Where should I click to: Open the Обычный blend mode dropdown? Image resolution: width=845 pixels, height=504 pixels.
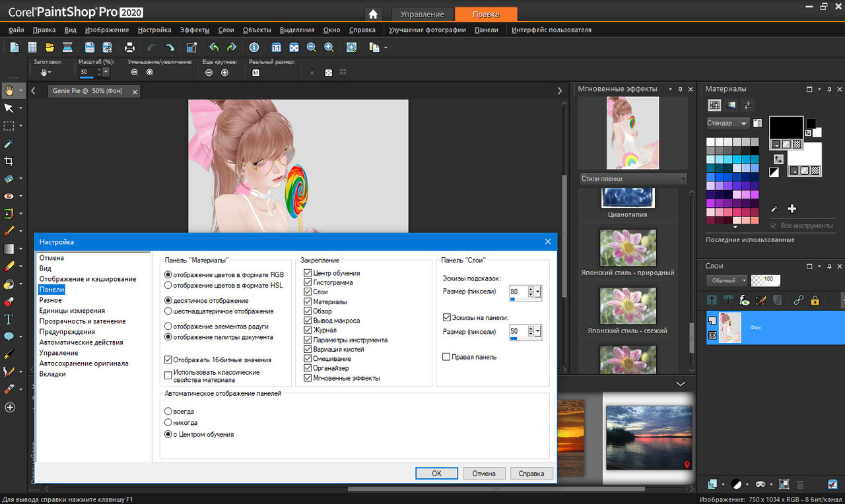pos(727,280)
